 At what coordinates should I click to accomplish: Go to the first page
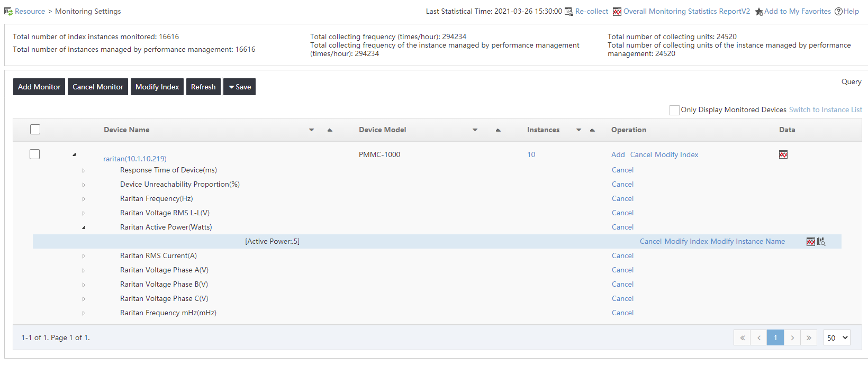(x=742, y=337)
